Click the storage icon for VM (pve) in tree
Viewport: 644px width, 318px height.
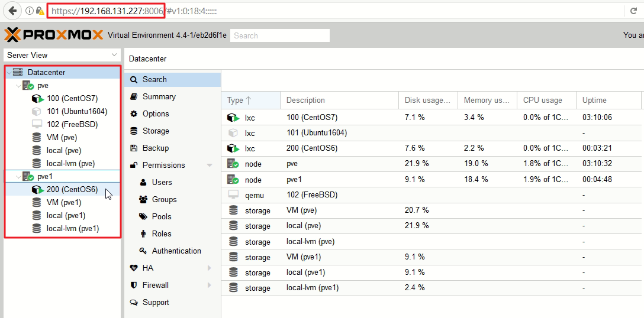37,138
